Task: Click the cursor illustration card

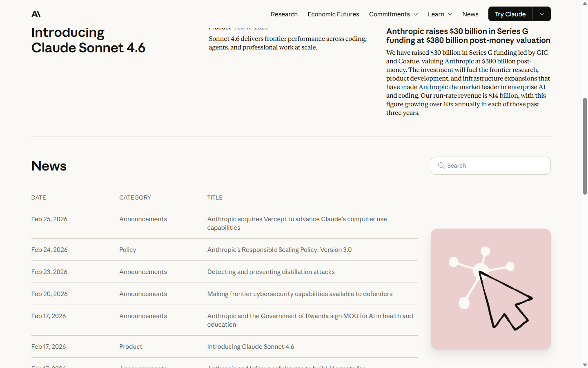Action: 490,289
